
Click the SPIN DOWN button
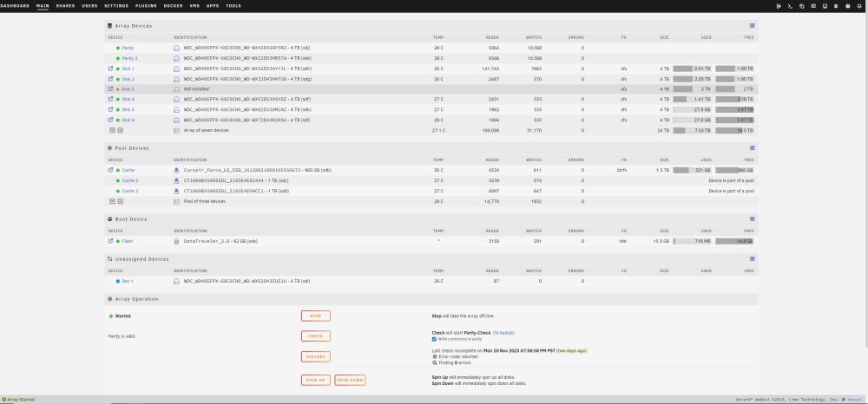point(350,381)
